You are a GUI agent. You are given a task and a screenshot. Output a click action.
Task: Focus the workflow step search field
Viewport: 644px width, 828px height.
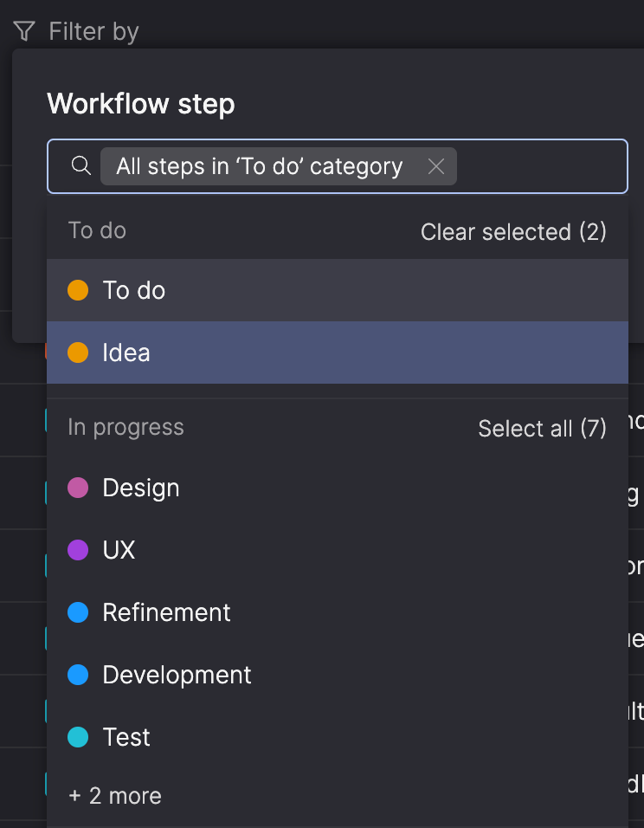537,166
